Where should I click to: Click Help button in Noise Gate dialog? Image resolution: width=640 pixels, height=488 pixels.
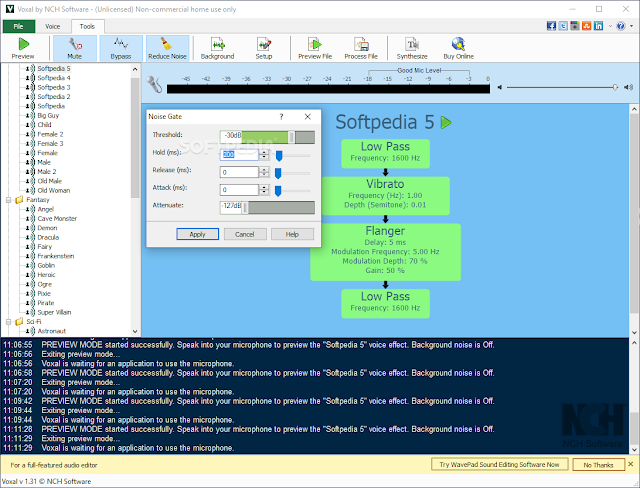pyautogui.click(x=292, y=234)
